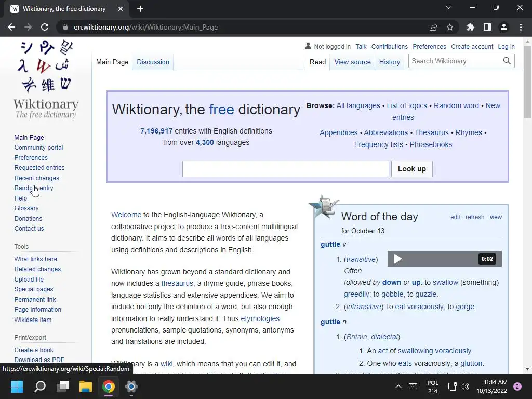The height and width of the screenshot is (399, 532).
Task: Open a new tab with the plus icon
Action: point(140,9)
